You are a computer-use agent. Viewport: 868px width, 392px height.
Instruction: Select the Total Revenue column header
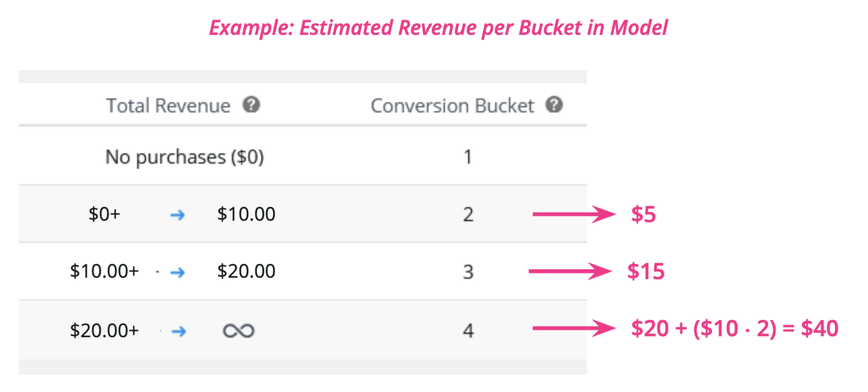tap(168, 105)
